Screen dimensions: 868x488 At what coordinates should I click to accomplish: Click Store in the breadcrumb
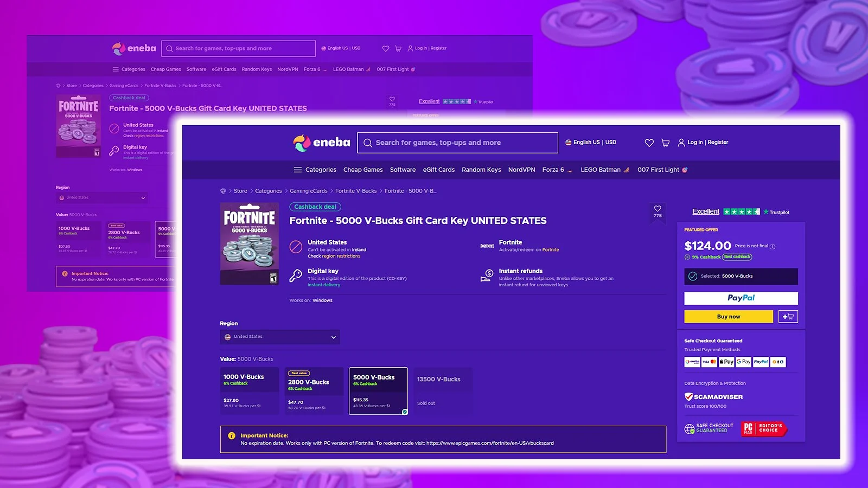coord(240,191)
